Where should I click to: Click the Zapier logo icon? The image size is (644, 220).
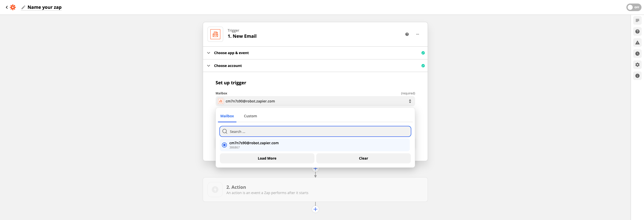click(x=13, y=7)
